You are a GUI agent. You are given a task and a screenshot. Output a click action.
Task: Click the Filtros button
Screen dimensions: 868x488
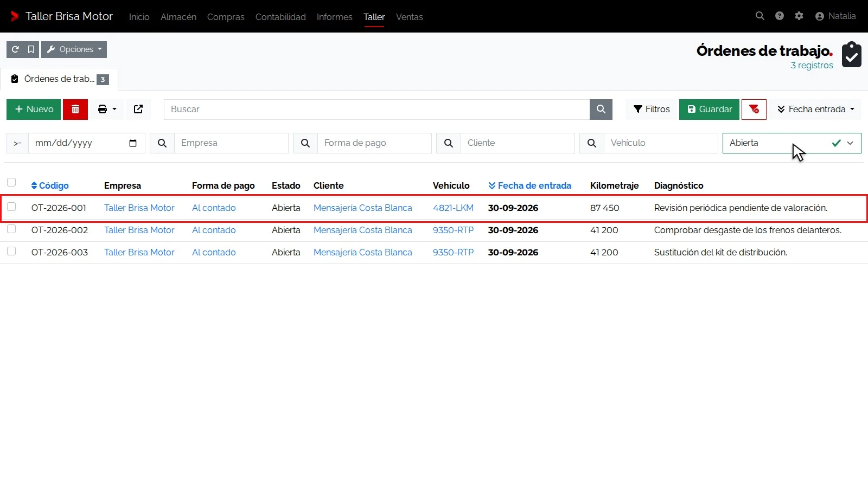[652, 110]
